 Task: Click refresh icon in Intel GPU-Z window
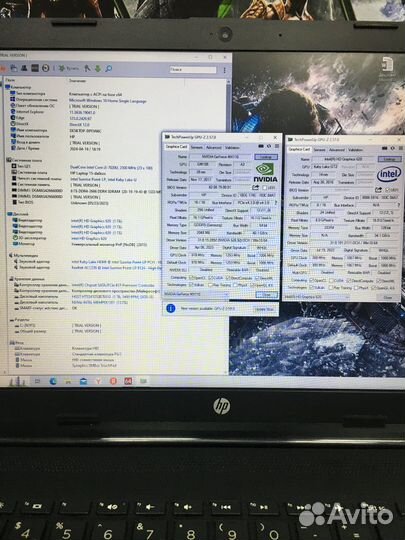tap(393, 148)
